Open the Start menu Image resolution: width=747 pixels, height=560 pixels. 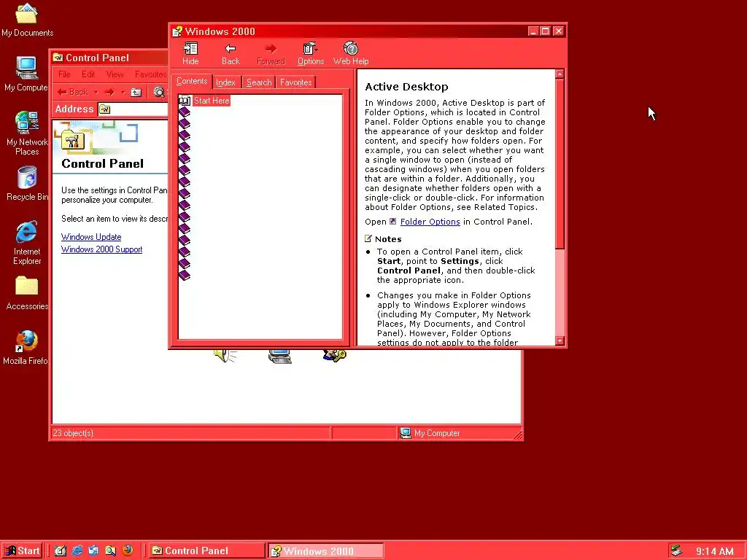(23, 551)
